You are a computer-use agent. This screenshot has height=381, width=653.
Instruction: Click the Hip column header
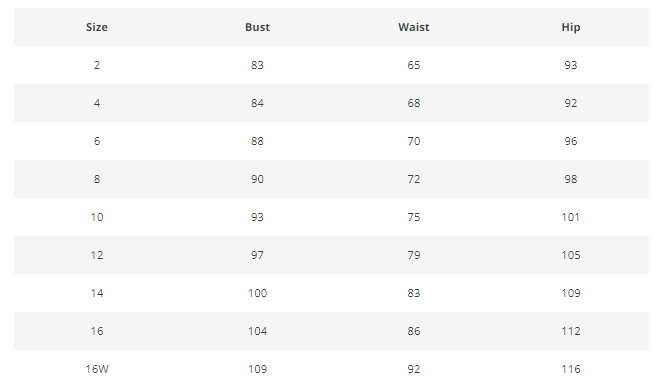click(x=571, y=27)
